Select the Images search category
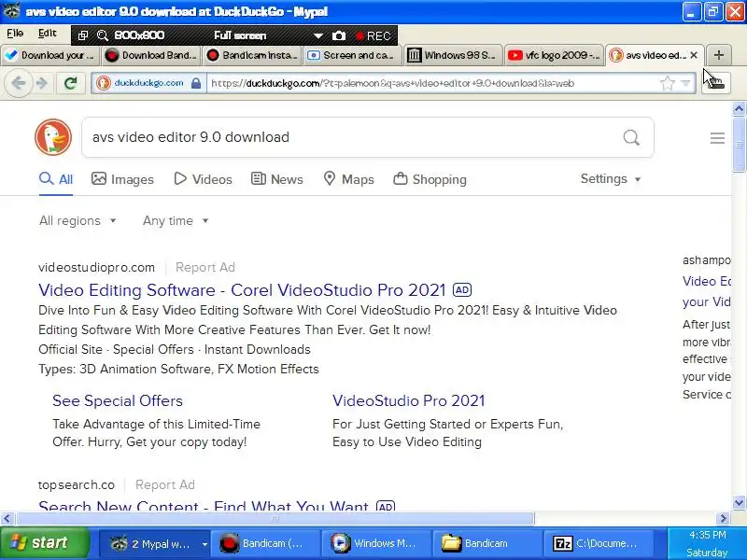 122,179
